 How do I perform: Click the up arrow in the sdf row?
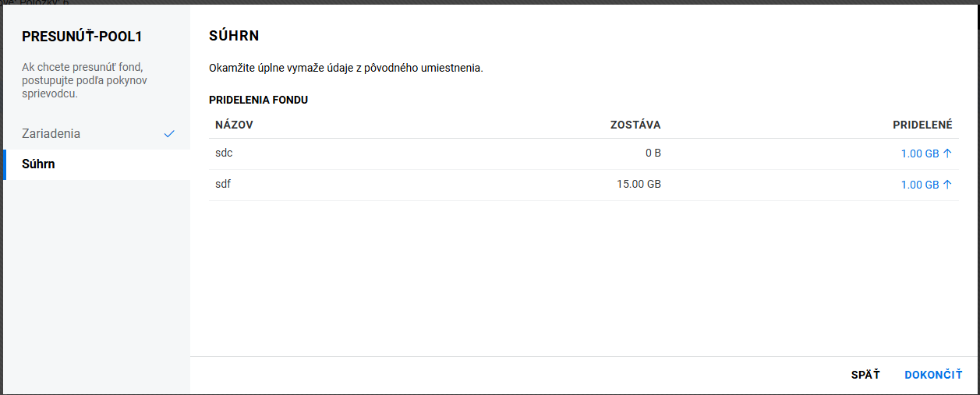[947, 185]
